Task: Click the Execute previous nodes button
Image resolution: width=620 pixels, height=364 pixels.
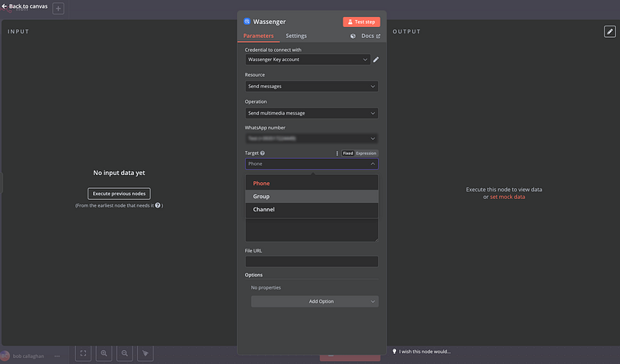Action: [119, 193]
